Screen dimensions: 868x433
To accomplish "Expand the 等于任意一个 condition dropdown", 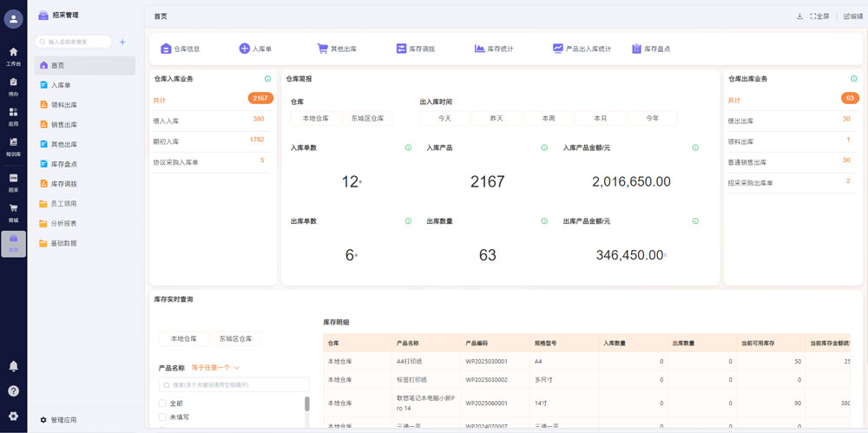I will point(215,368).
